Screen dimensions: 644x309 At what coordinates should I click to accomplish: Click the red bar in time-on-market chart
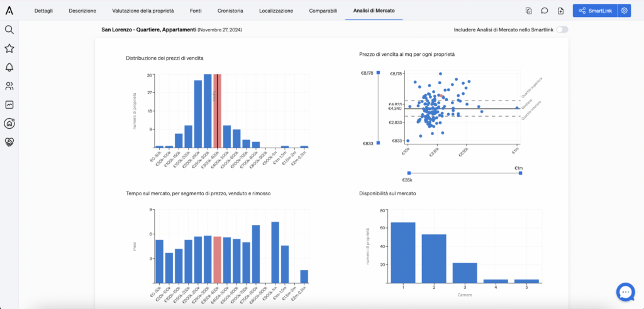point(217,260)
